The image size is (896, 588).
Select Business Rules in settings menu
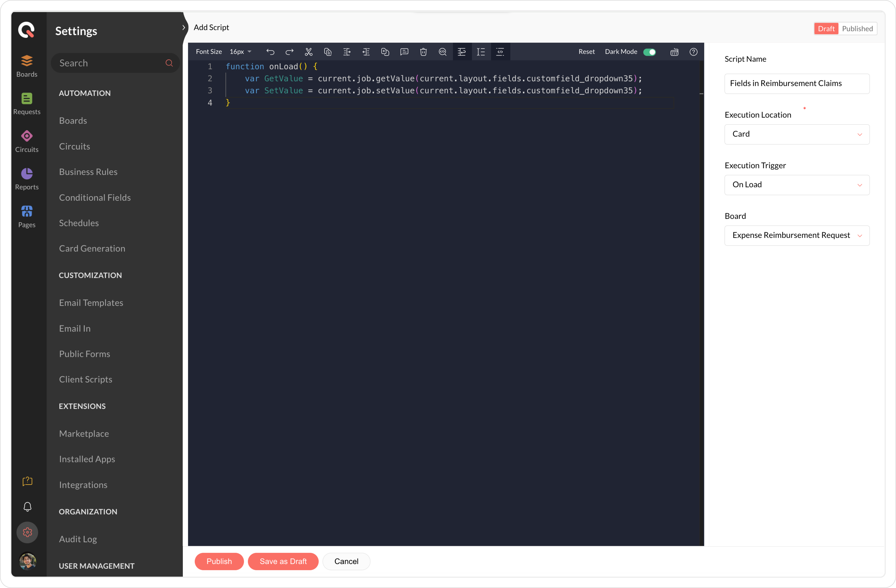pyautogui.click(x=88, y=172)
